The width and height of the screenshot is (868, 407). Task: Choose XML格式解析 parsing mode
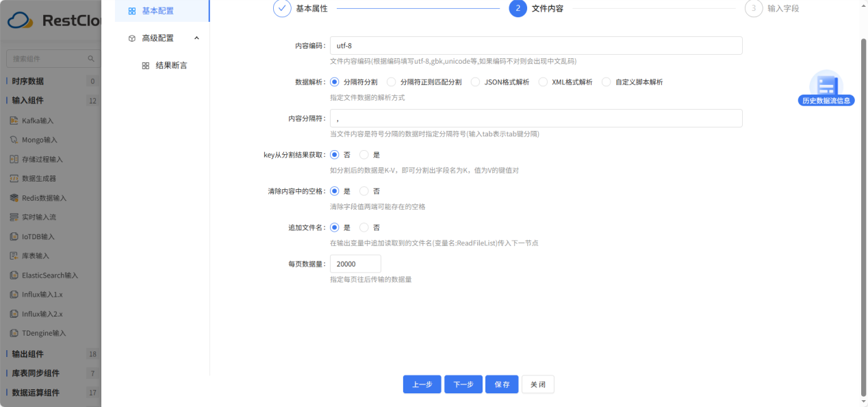[x=543, y=82]
